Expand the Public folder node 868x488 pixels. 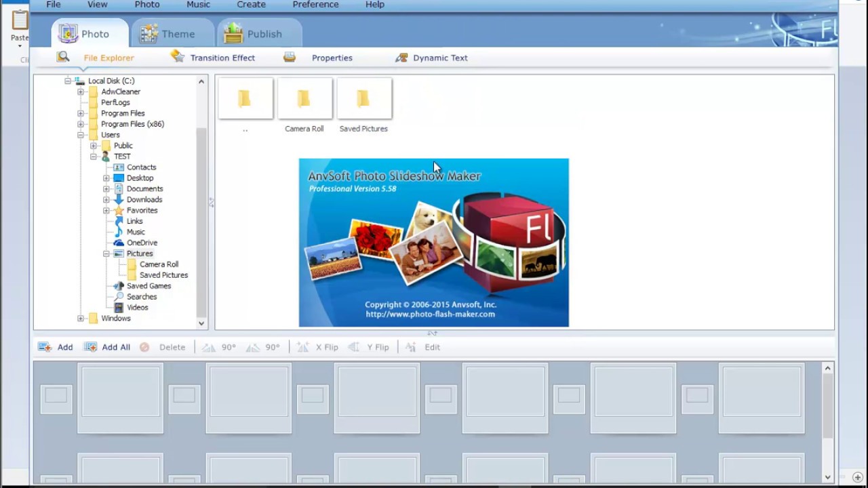(94, 146)
